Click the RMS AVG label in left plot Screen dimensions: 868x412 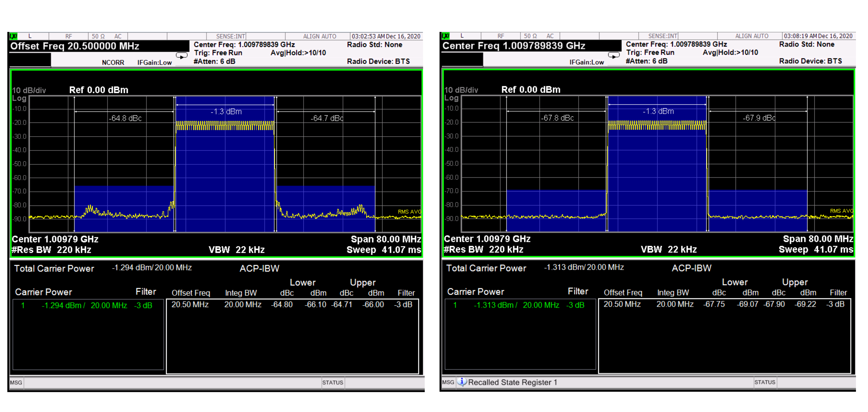point(409,212)
